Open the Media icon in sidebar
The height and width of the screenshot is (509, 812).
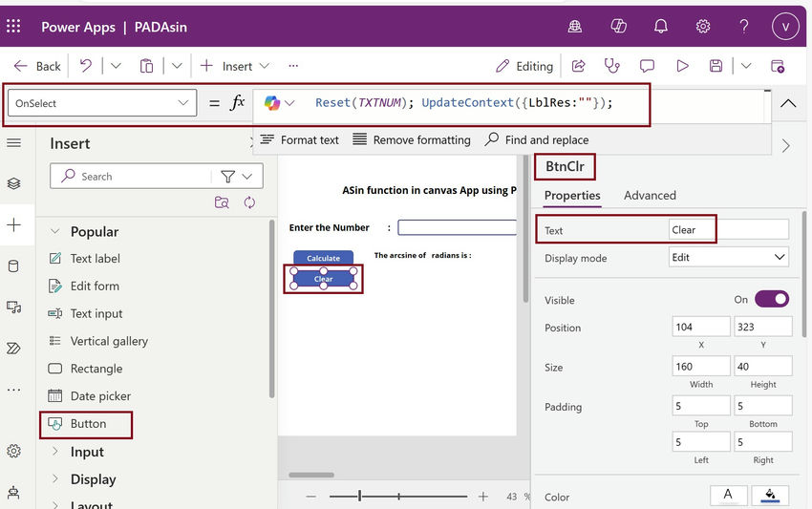pyautogui.click(x=14, y=308)
